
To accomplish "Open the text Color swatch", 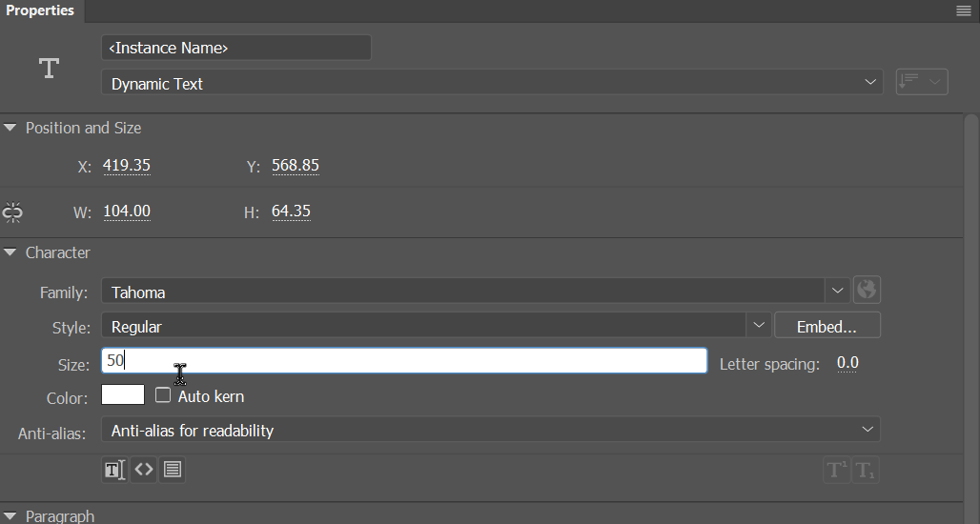I will [122, 394].
